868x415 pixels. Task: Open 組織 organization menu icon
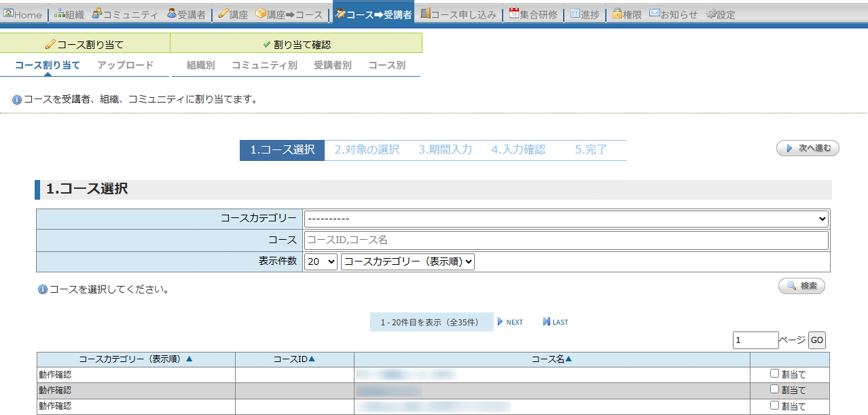(x=60, y=14)
